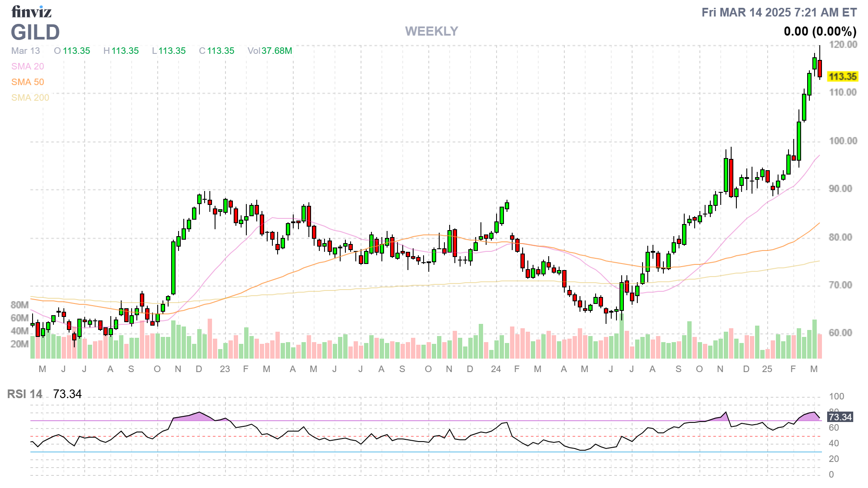Viewport: 868px width, 488px height.
Task: Click the 80M volume axis label
Action: (20, 305)
